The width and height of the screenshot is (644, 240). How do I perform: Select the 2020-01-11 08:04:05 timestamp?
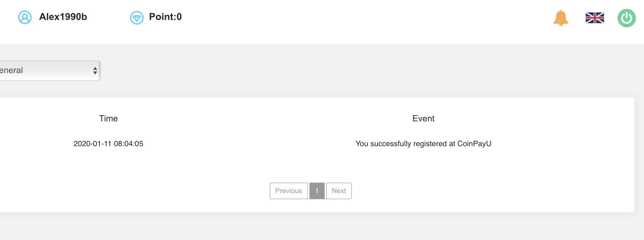click(108, 144)
